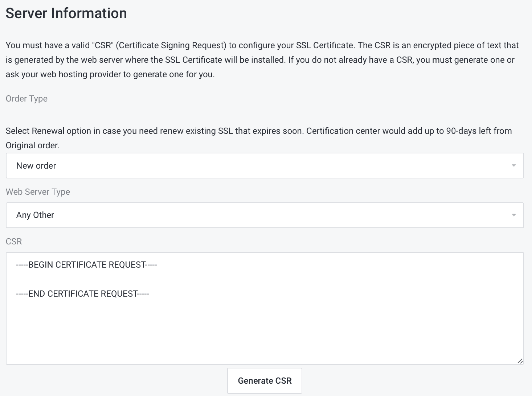Click the CSR field label
This screenshot has height=396, width=532.
[x=14, y=242]
